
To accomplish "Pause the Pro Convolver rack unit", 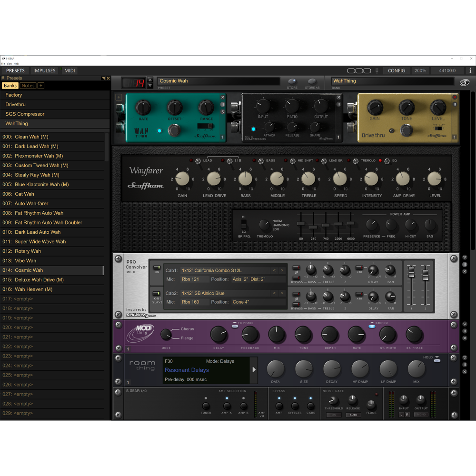I will tap(465, 264).
